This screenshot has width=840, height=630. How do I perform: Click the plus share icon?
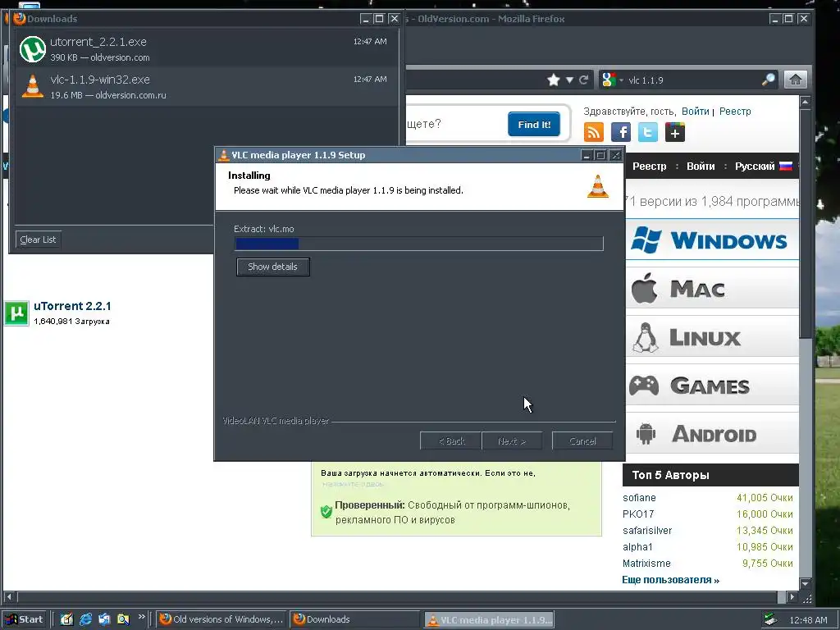675,132
